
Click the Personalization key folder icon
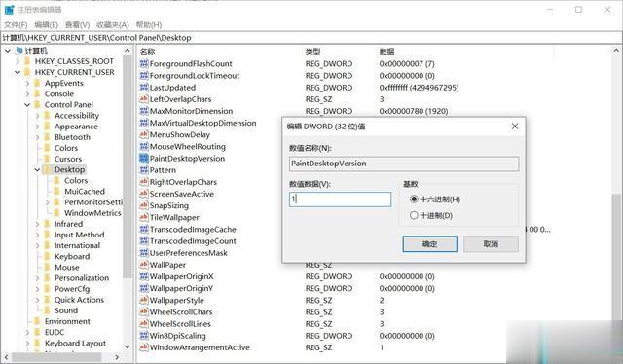(x=48, y=277)
